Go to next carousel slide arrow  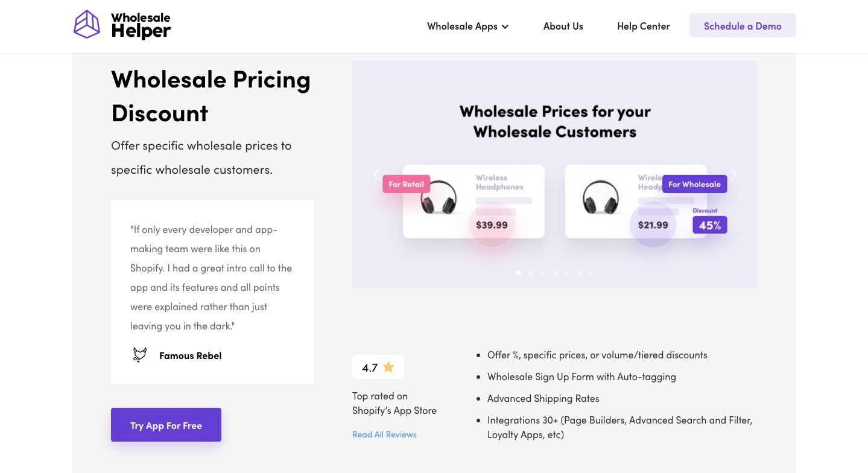coord(733,174)
